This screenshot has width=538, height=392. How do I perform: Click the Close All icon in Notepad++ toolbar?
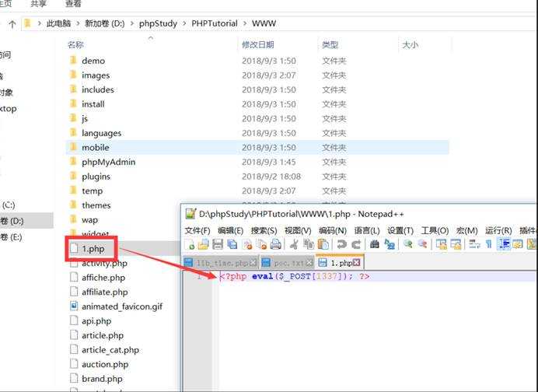(x=262, y=244)
